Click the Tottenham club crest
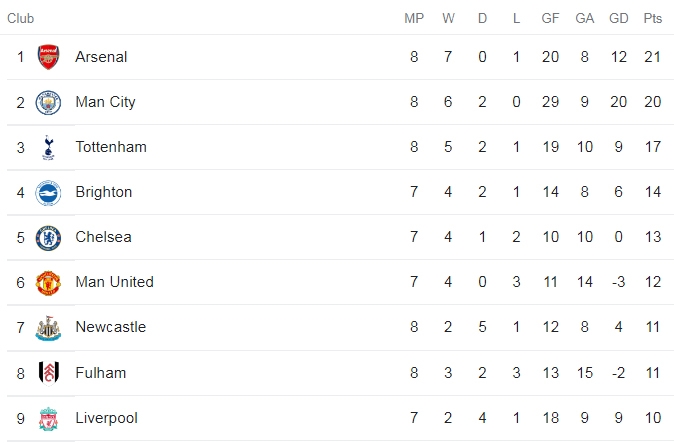 click(48, 147)
